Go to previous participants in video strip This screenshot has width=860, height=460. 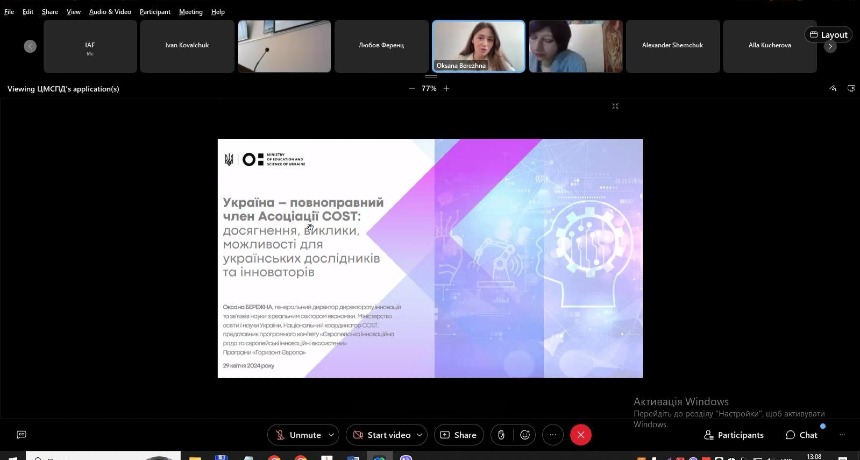click(30, 47)
